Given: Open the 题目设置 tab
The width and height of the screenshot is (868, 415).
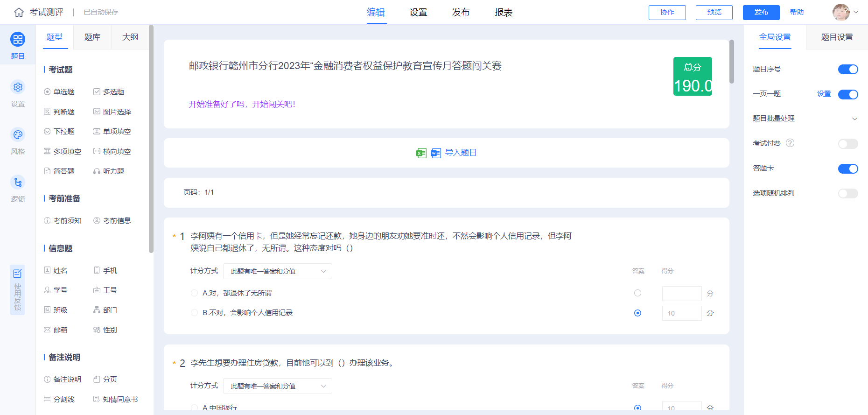Looking at the screenshot, I should (837, 37).
